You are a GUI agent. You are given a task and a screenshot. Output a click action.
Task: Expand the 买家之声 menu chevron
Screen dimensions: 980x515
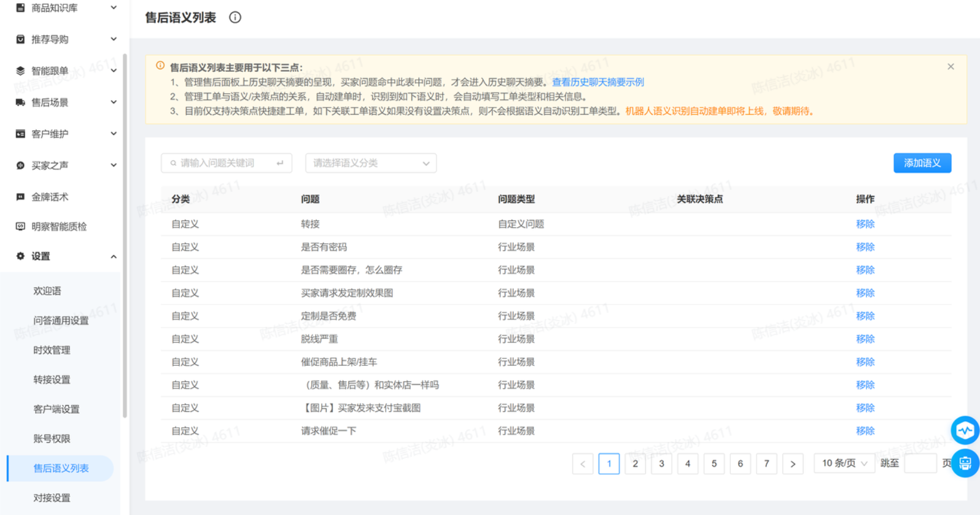coord(114,165)
